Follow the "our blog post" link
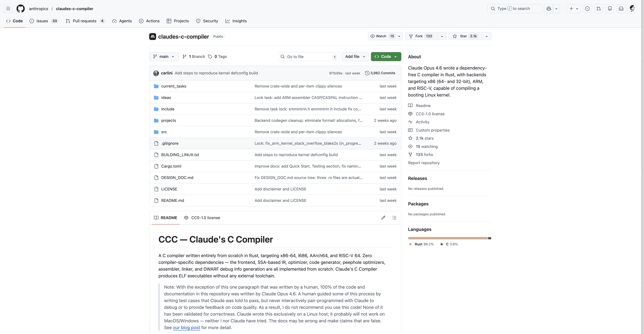 [x=186, y=327]
